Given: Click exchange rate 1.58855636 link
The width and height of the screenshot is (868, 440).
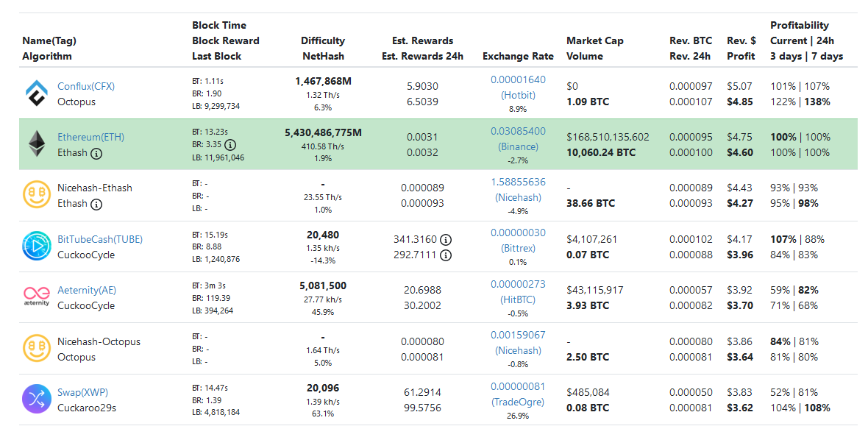Looking at the screenshot, I should [518, 182].
